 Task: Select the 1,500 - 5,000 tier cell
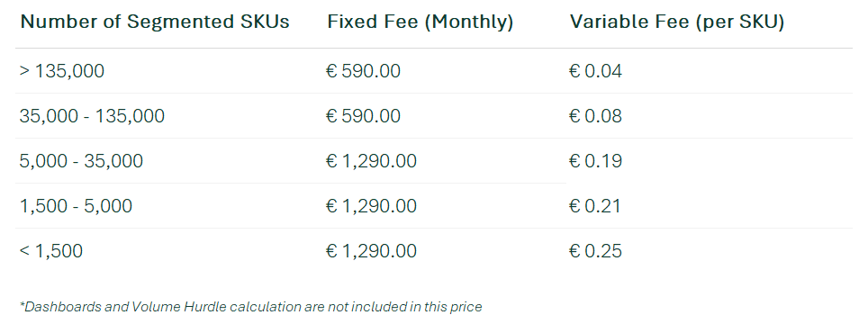coord(76,206)
